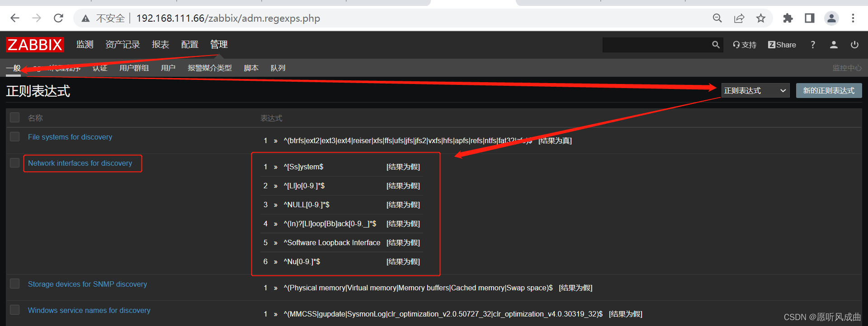Image resolution: width=868 pixels, height=326 pixels.
Task: Click the ^NULL[0-9.]*$ expression text
Action: coord(307,205)
